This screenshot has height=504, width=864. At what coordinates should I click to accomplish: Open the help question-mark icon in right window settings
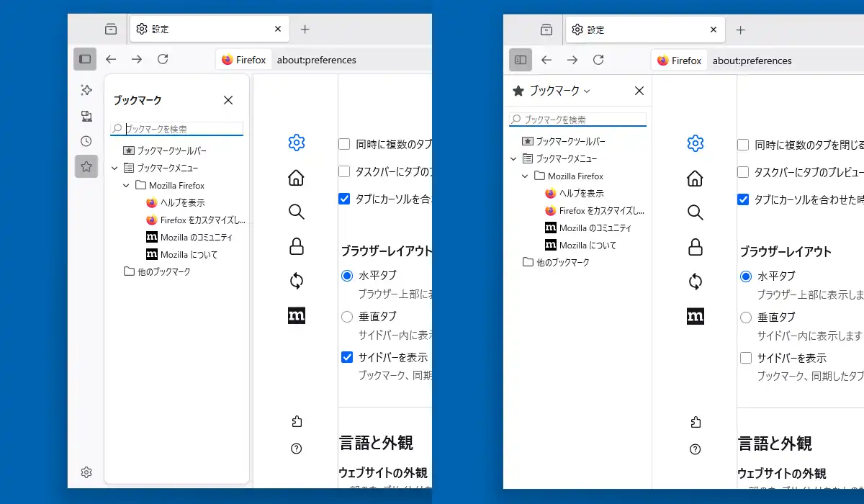tap(696, 449)
